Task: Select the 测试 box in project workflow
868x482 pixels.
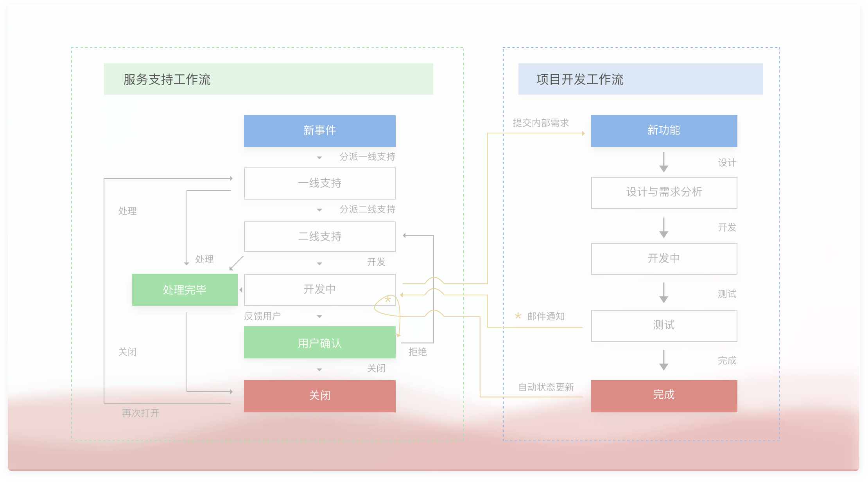Action: coord(664,326)
